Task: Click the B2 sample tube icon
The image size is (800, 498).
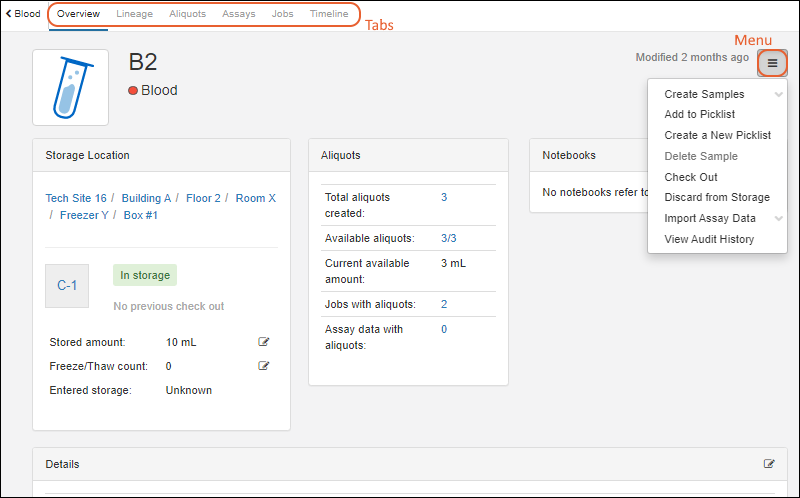Action: (x=70, y=88)
